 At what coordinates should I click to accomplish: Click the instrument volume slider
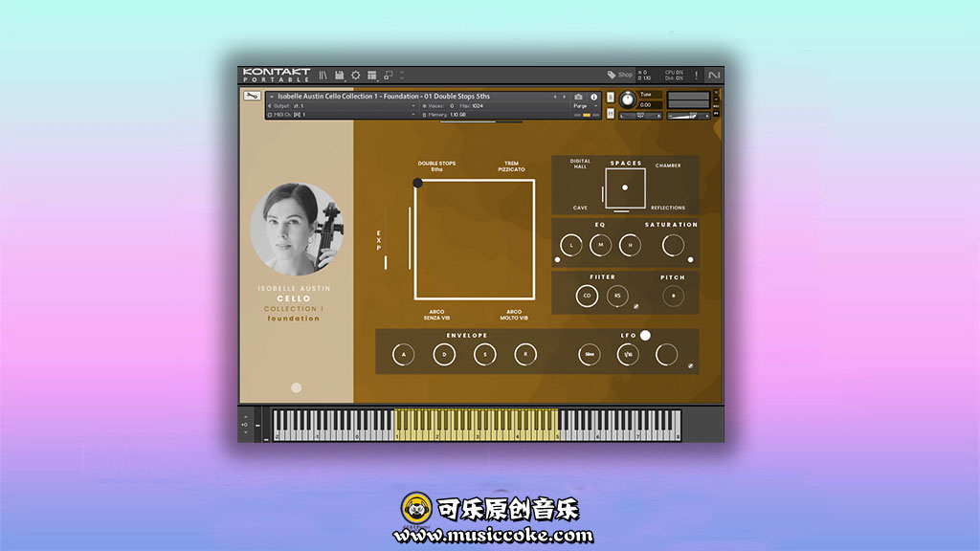click(x=688, y=116)
